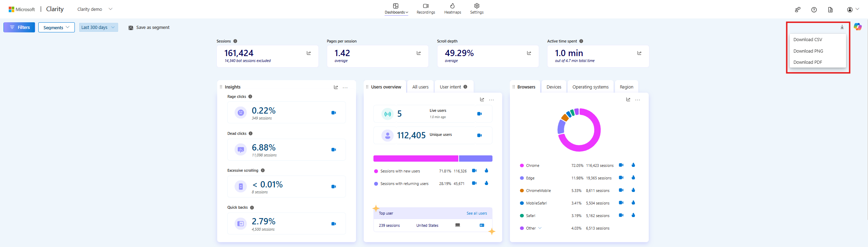
Task: View recordings for Edge sessions
Action: (621, 177)
